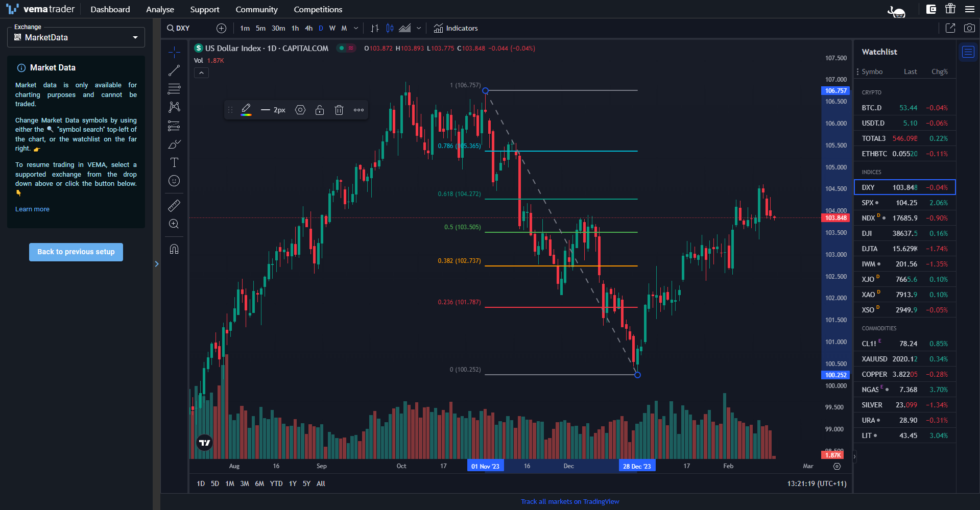980x510 pixels.
Task: Toggle the magnet mode tool
Action: tap(174, 249)
